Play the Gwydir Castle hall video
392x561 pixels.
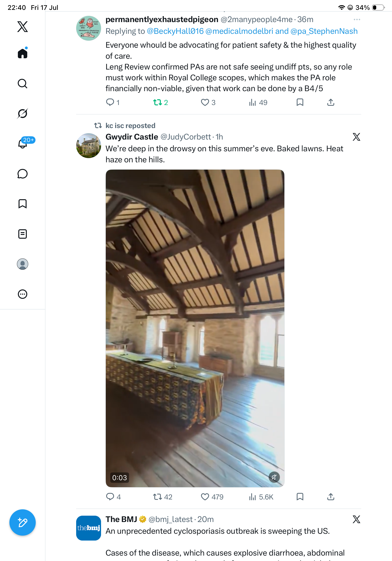point(195,328)
